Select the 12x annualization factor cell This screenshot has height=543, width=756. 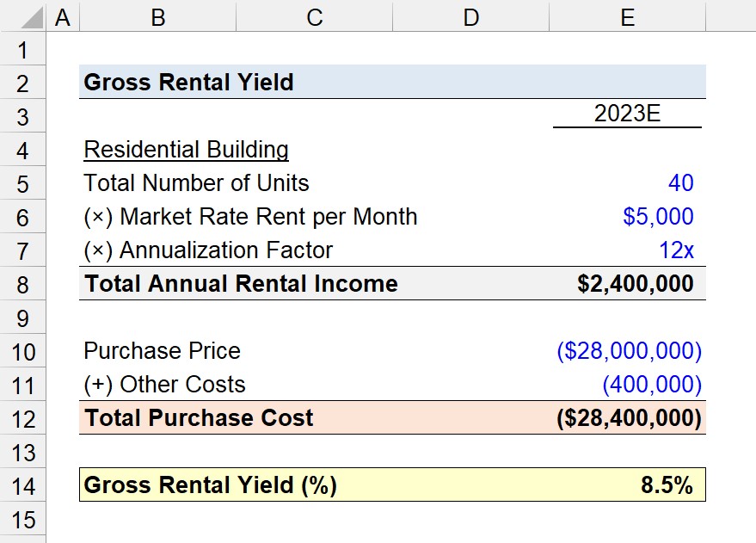coord(627,250)
